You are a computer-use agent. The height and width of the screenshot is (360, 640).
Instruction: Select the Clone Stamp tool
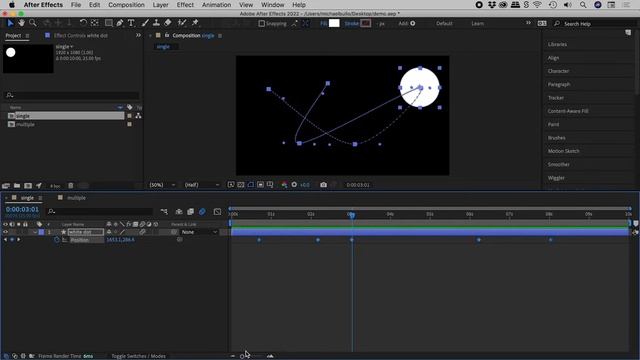pyautogui.click(x=156, y=23)
